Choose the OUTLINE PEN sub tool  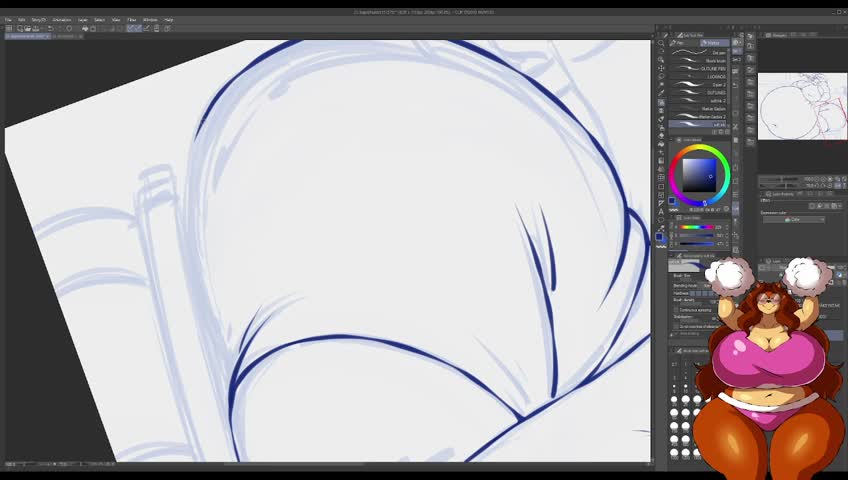click(698, 69)
